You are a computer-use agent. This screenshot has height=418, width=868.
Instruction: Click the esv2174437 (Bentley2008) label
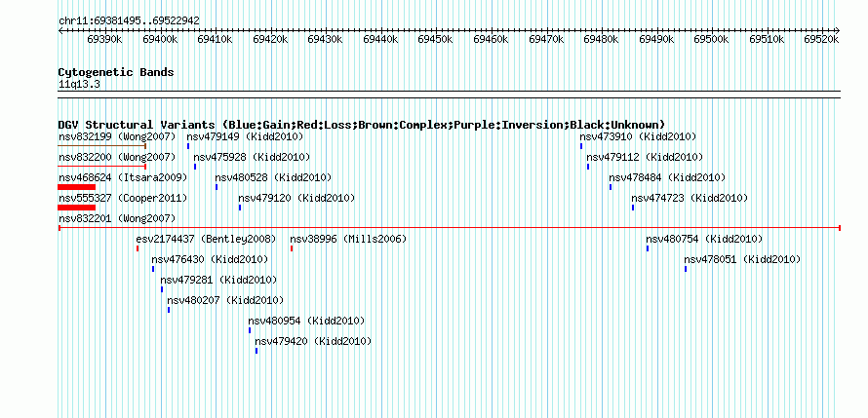pos(206,239)
